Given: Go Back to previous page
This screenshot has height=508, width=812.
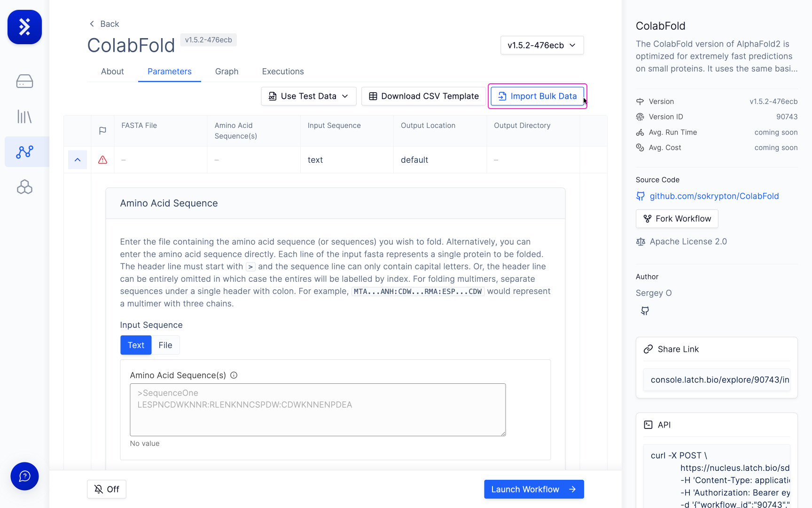Looking at the screenshot, I should click(104, 24).
